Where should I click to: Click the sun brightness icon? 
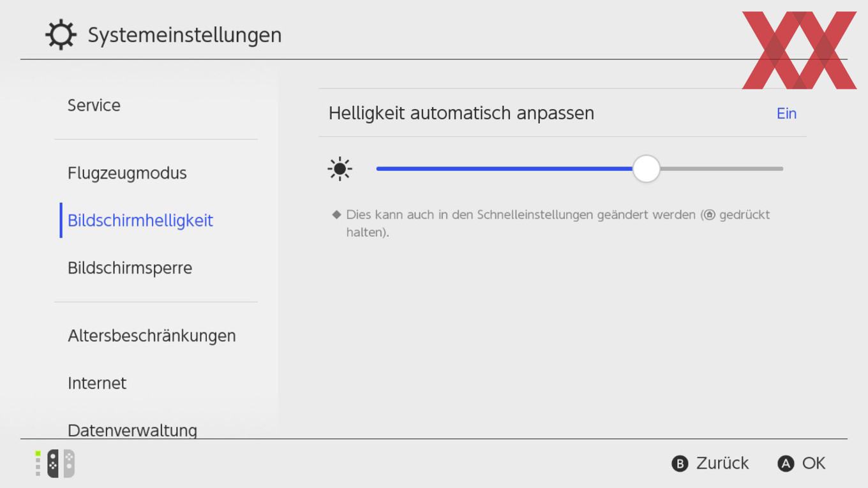(340, 169)
